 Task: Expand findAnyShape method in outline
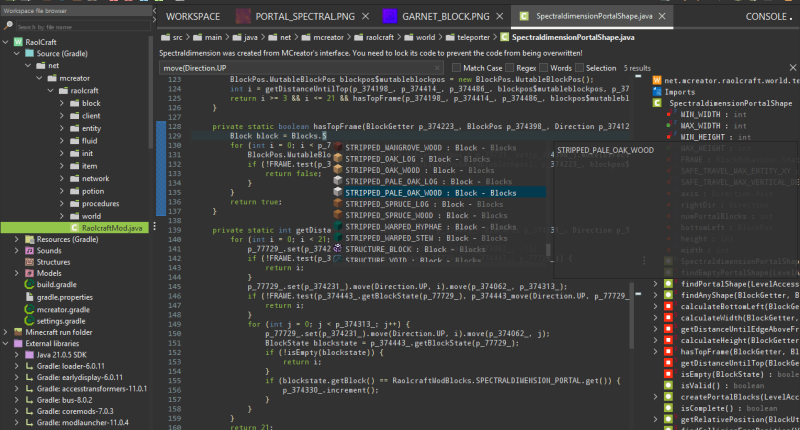coord(656,295)
